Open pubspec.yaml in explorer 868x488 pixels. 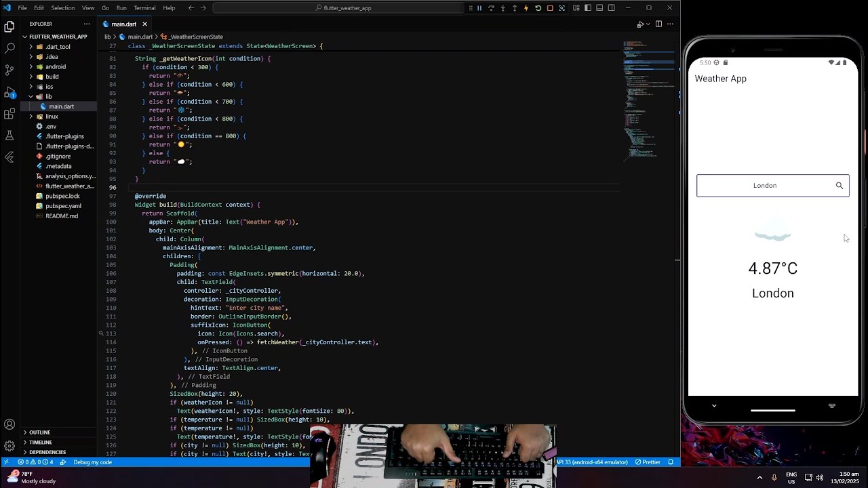click(x=58, y=206)
